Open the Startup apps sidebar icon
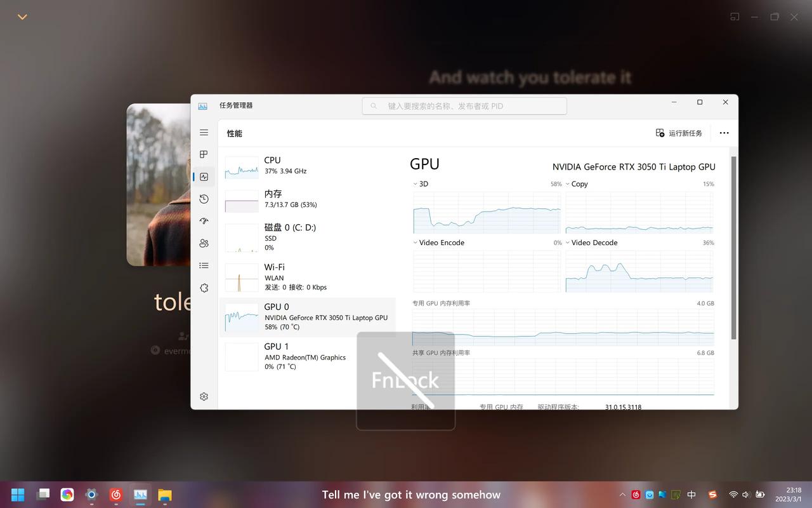812x508 pixels. click(x=204, y=221)
